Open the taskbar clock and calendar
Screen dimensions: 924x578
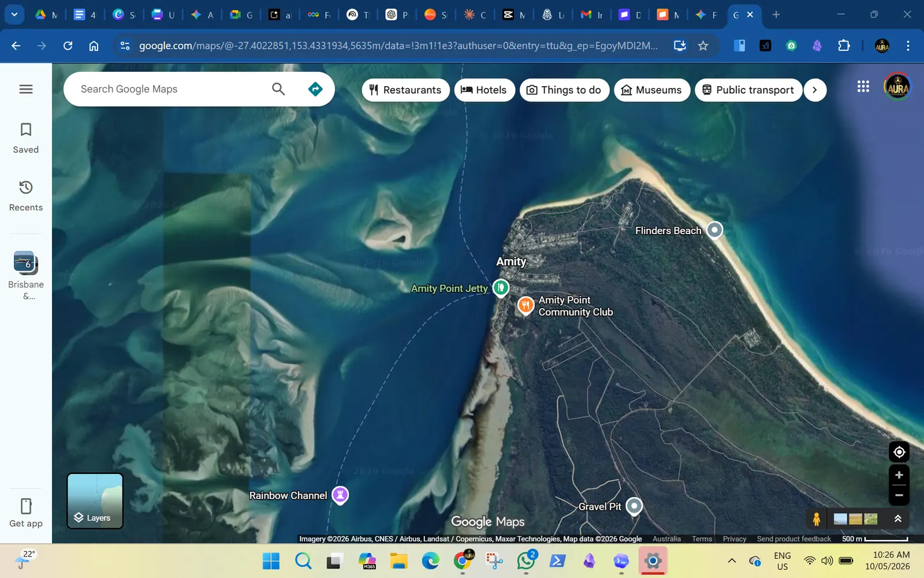tap(888, 561)
